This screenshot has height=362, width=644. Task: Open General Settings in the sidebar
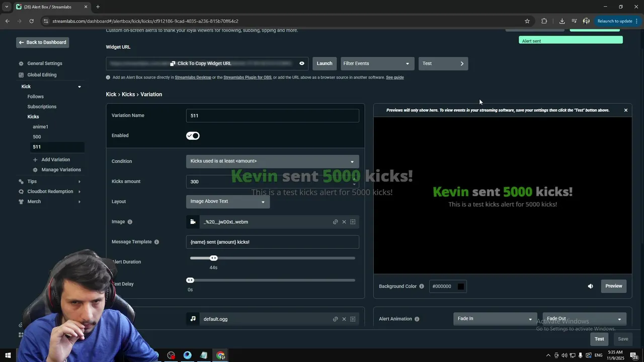[45, 63]
